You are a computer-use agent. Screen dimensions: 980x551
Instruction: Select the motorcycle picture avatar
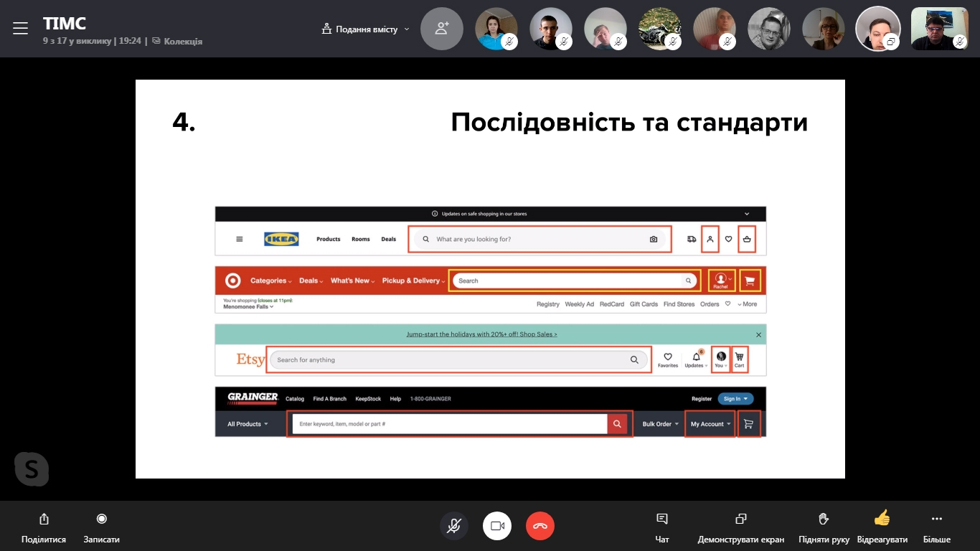click(659, 29)
